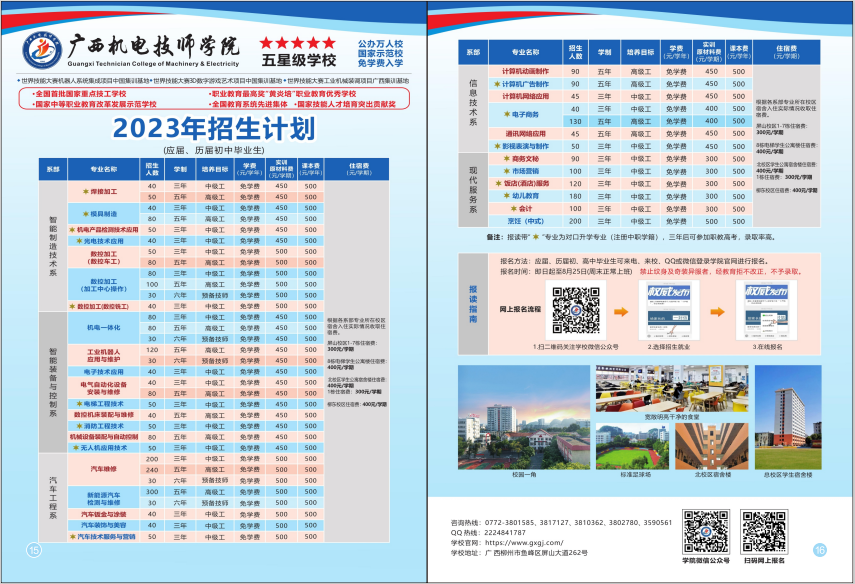Open the 校园一角 campus photo
This screenshot has height=584, width=855.
pyautogui.click(x=524, y=417)
